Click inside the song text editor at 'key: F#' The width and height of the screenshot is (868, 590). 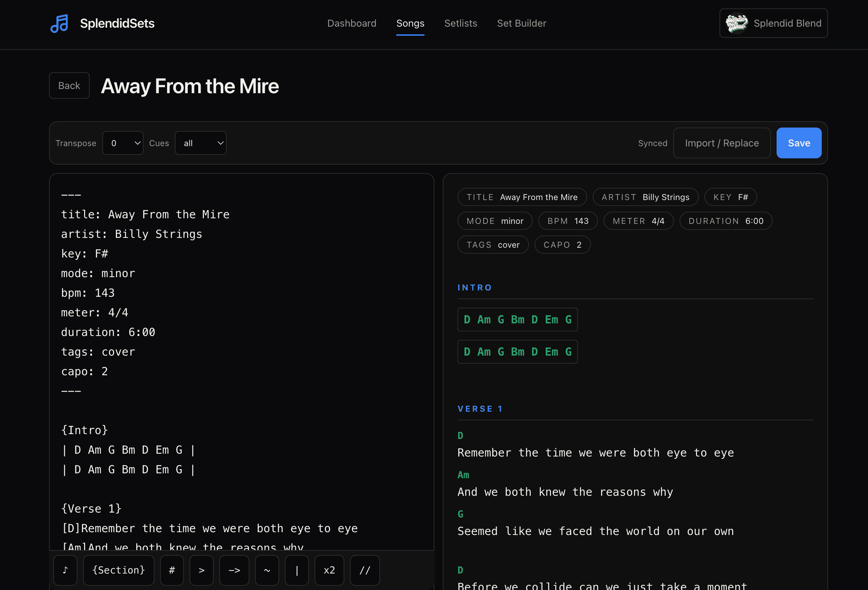85,254
